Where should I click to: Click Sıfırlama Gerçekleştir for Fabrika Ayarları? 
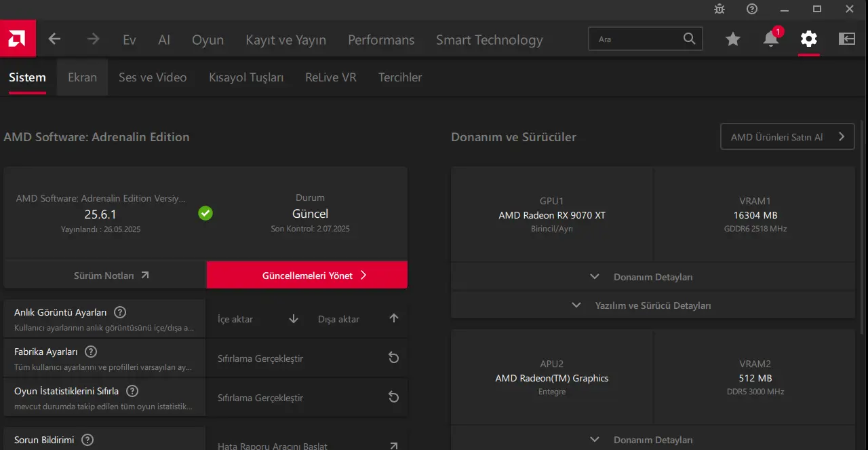260,358
